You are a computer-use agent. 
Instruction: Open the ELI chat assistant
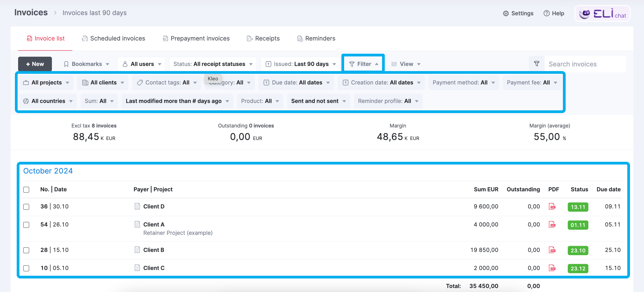point(602,14)
